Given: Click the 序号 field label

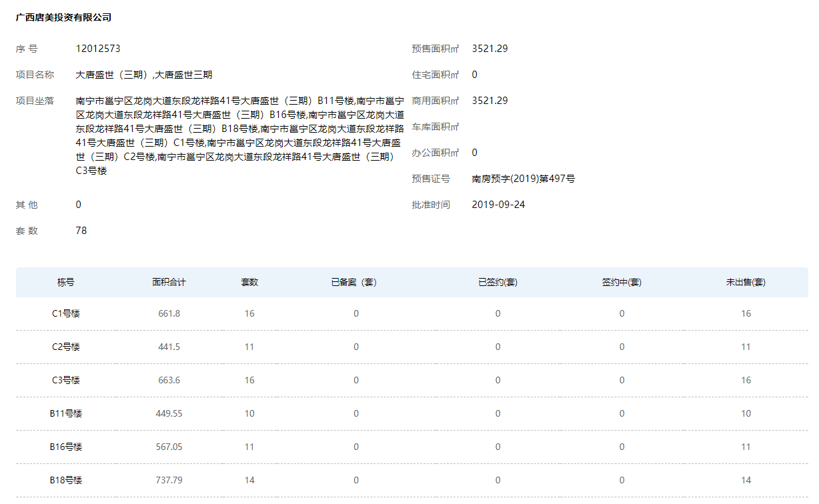Looking at the screenshot, I should pyautogui.click(x=27, y=49).
